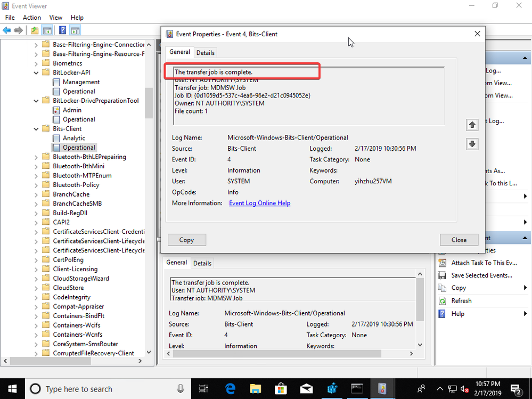532x399 pixels.
Task: Select General tab in Event Properties dialog
Action: click(180, 52)
